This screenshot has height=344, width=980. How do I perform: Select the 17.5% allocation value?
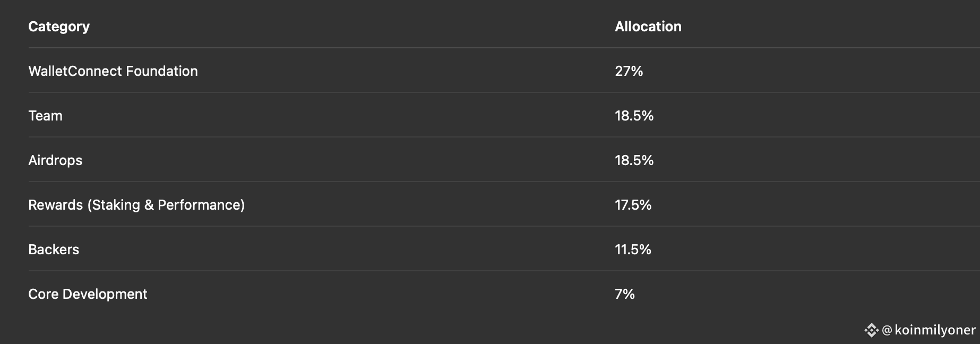[x=633, y=205]
